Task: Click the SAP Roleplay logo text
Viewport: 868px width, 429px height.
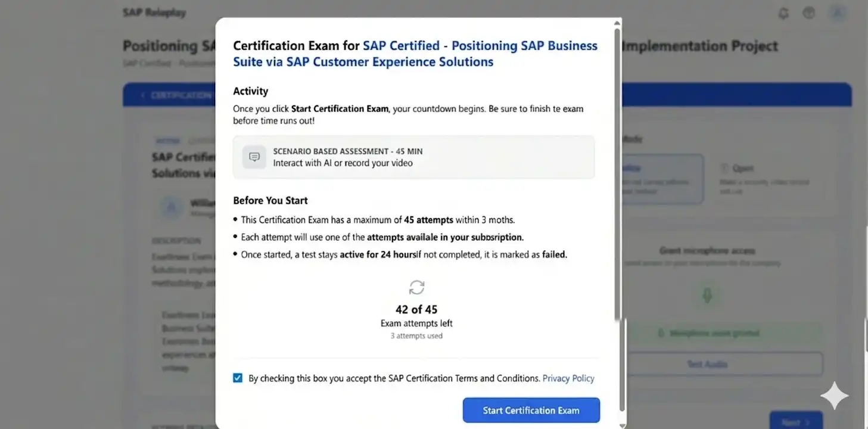Action: coord(154,13)
